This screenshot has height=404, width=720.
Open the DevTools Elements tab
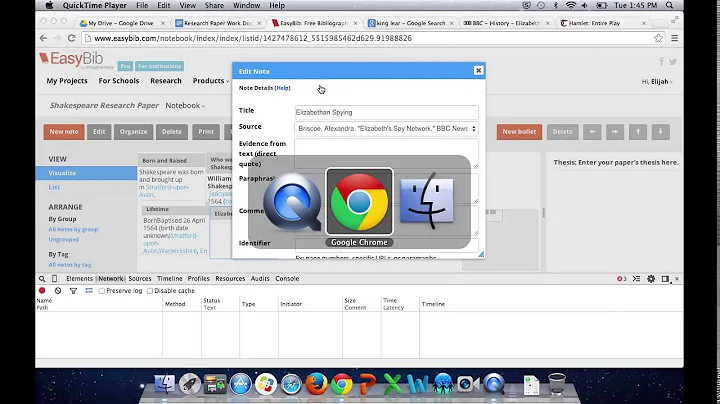coord(79,279)
